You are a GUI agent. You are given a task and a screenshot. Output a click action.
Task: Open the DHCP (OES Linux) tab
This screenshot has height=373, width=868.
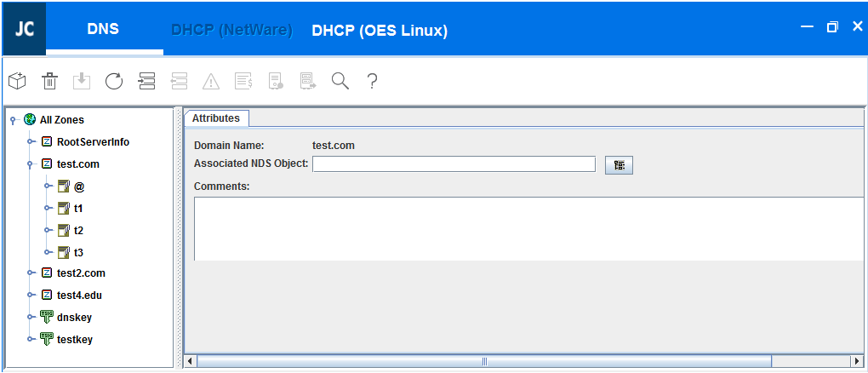[380, 31]
